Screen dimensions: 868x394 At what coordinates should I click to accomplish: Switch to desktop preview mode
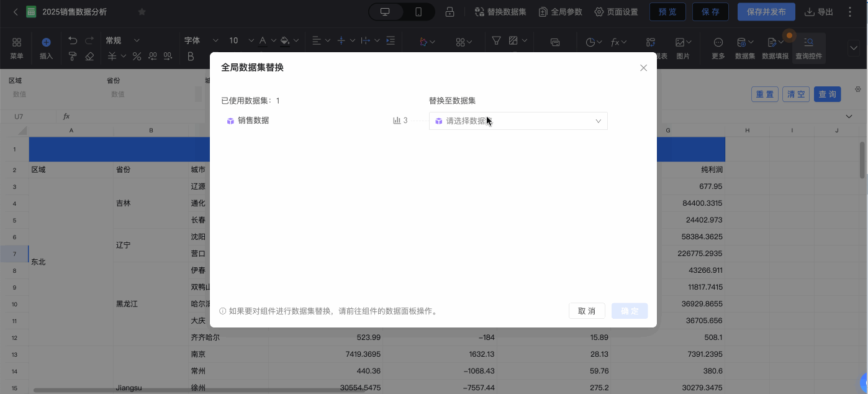(x=385, y=12)
